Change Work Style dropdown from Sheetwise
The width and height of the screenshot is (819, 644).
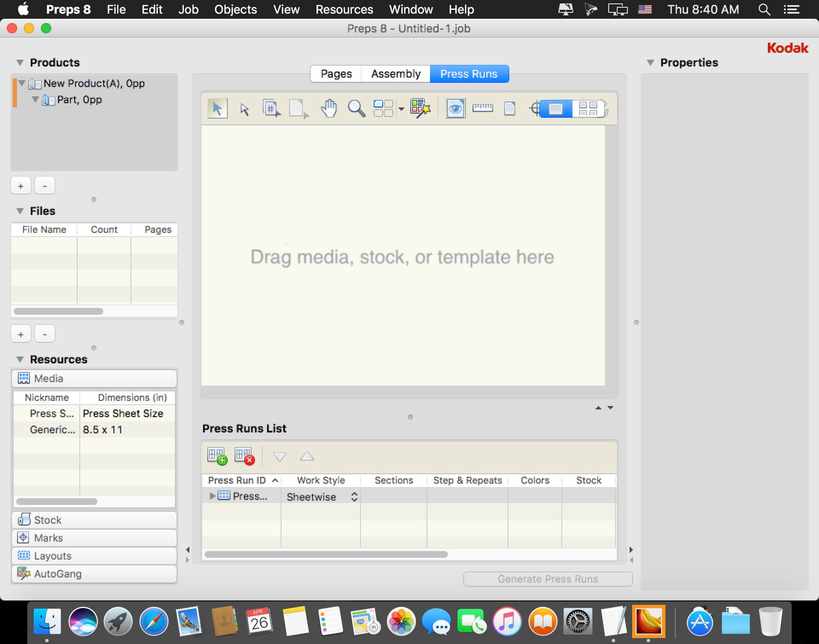(319, 496)
